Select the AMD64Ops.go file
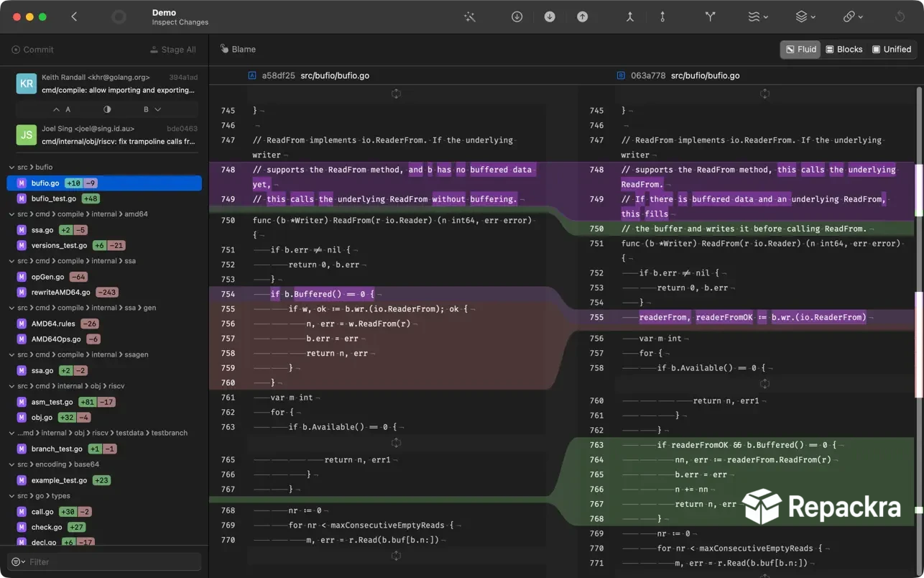This screenshot has height=578, width=924. tap(104, 339)
